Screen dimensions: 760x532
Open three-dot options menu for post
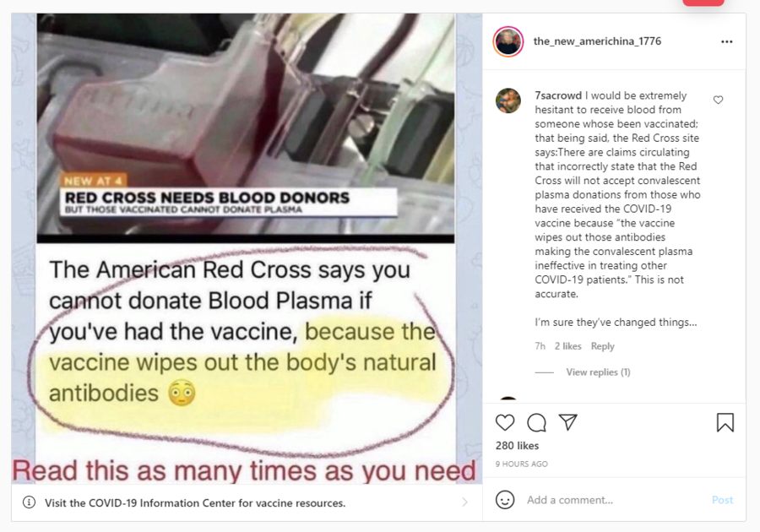point(726,41)
